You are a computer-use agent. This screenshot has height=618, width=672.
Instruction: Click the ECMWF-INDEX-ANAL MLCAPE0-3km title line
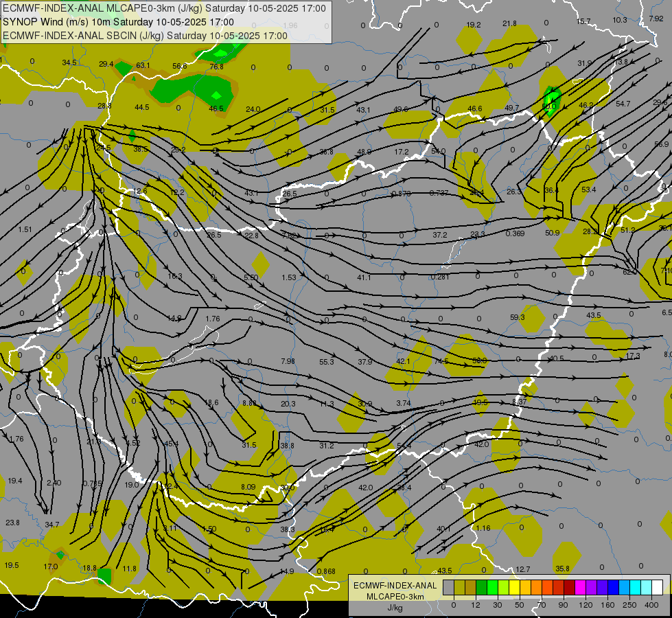164,8
